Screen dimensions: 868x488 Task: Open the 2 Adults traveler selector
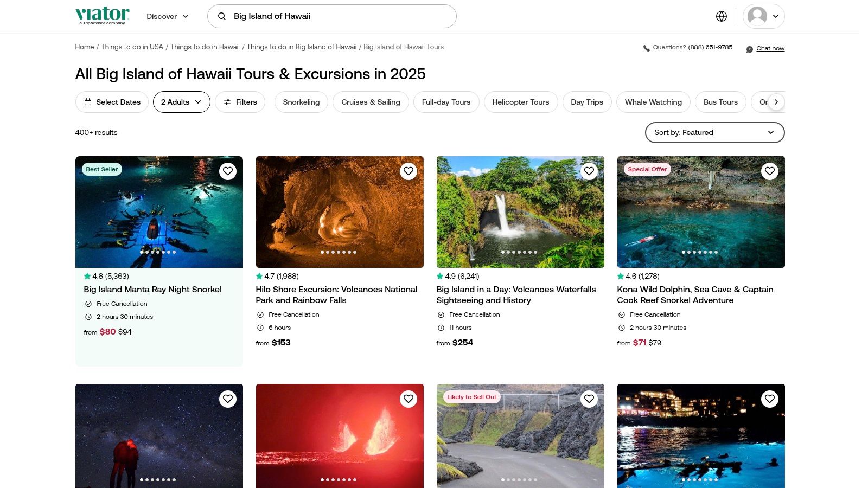pos(181,102)
